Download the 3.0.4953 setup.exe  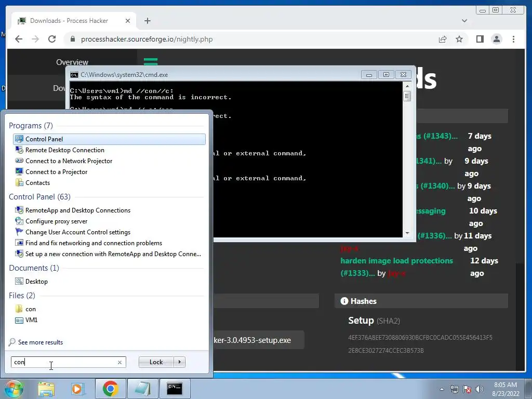pos(252,340)
